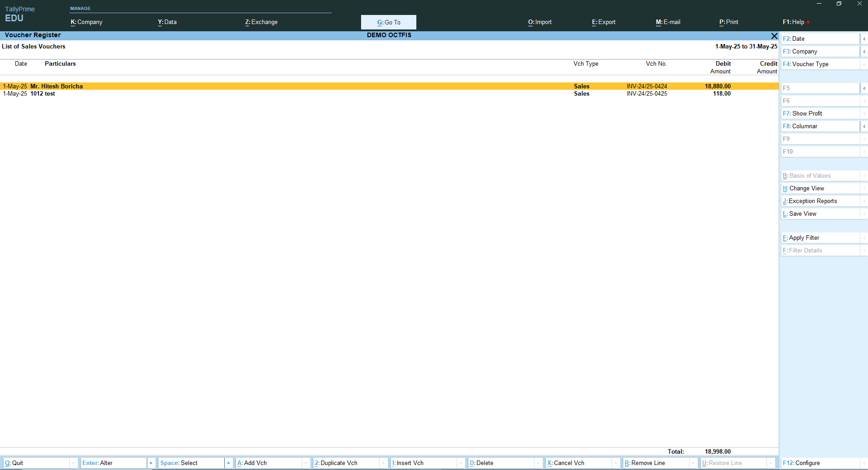Expand arrow beside F3 Company button
The height and width of the screenshot is (470, 868).
[x=863, y=52]
